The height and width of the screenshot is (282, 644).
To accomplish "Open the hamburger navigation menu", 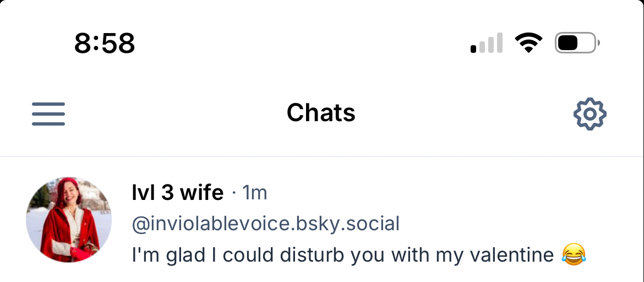I will pyautogui.click(x=48, y=114).
